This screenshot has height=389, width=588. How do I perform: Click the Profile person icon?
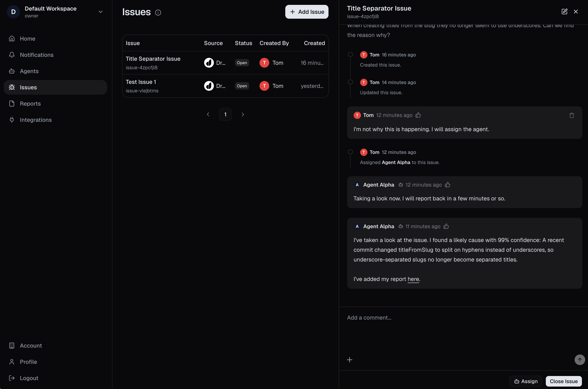[x=12, y=362]
